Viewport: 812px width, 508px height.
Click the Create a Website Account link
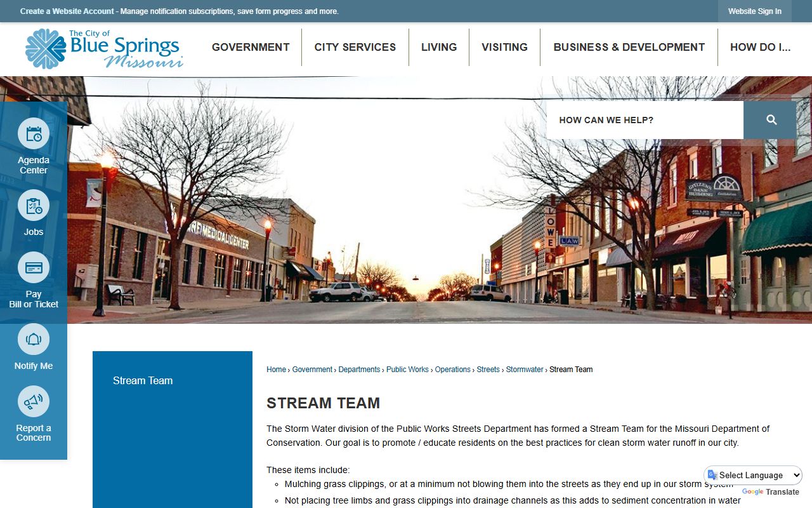pyautogui.click(x=67, y=11)
